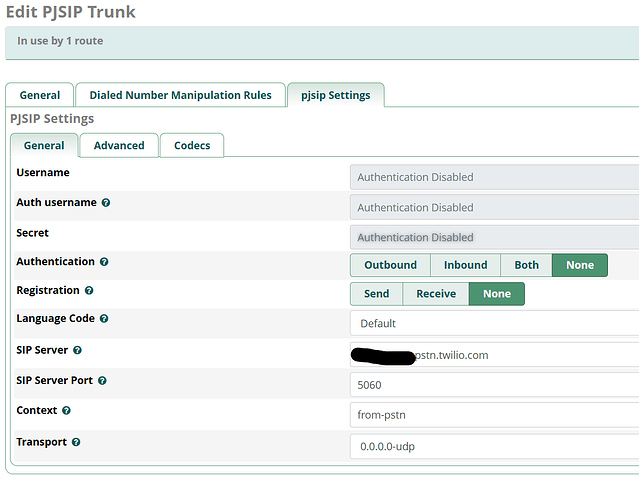This screenshot has width=639, height=500.
Task: Open Dialed Number Manipulation Rules tab
Action: (x=180, y=95)
